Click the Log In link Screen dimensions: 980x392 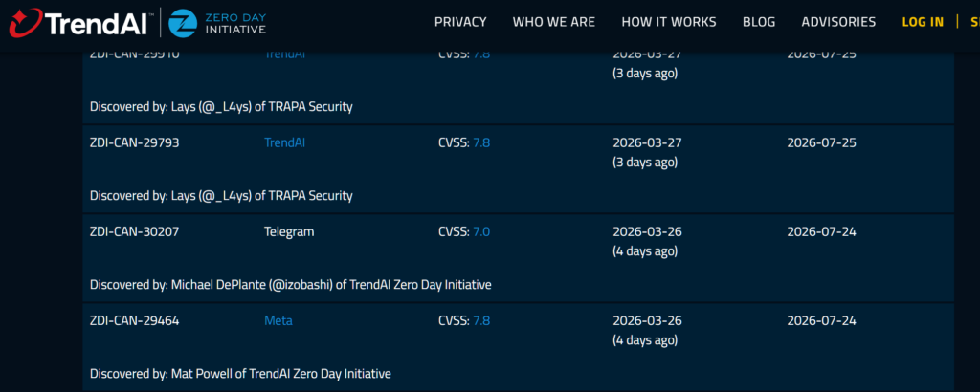(923, 22)
